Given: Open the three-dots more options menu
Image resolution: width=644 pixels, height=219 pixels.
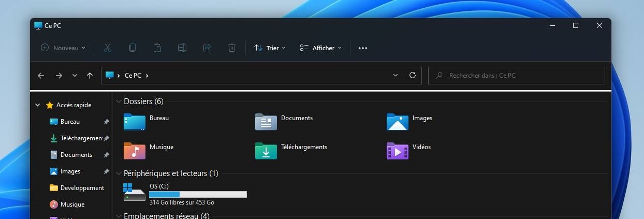Looking at the screenshot, I should [x=363, y=48].
